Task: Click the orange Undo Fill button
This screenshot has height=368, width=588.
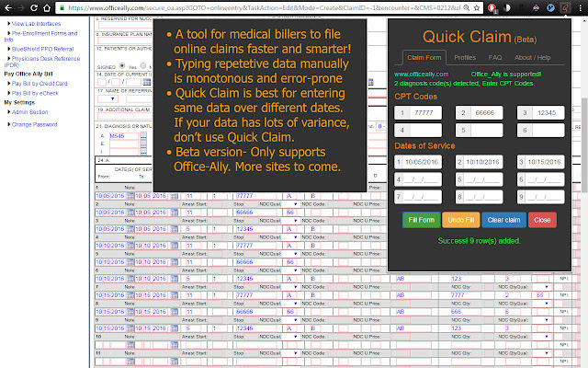Action: click(x=461, y=220)
